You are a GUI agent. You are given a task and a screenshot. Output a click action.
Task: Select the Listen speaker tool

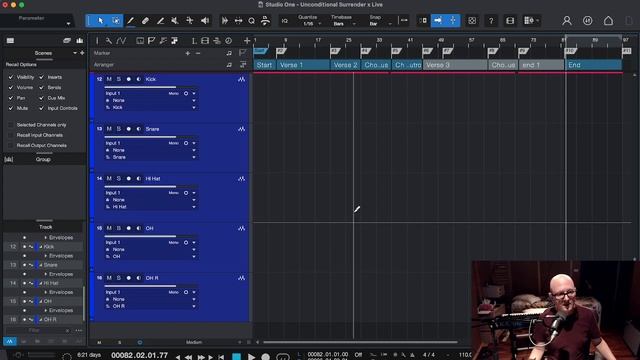[x=205, y=21]
